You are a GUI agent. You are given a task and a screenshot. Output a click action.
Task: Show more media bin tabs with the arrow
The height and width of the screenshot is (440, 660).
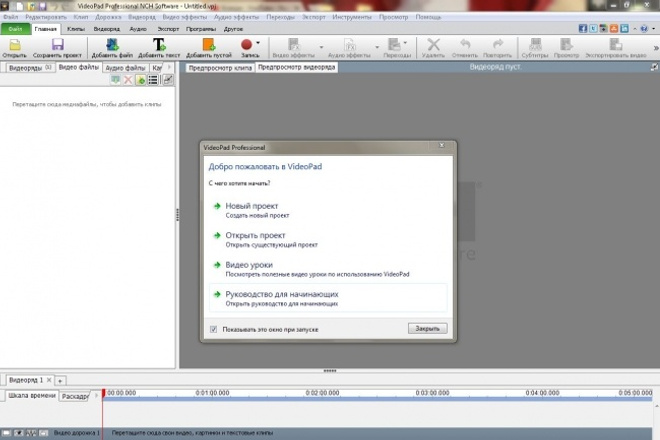click(170, 67)
